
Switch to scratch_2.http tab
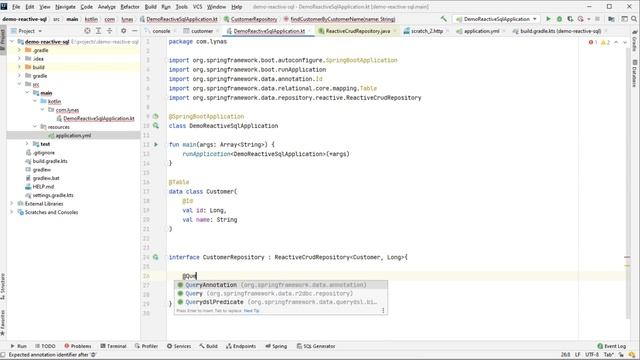(x=427, y=31)
